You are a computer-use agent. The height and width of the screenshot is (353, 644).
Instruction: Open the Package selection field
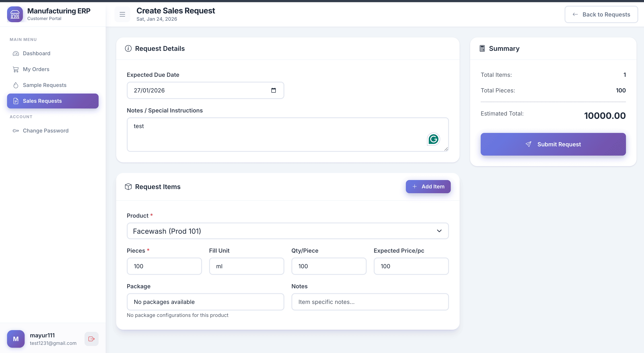tap(205, 302)
